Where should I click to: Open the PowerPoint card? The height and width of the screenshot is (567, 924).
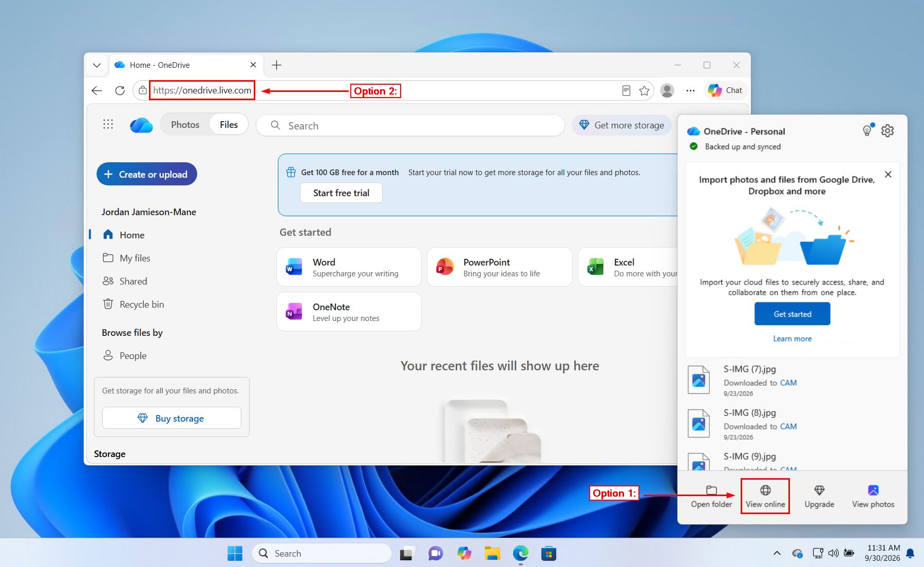(500, 267)
